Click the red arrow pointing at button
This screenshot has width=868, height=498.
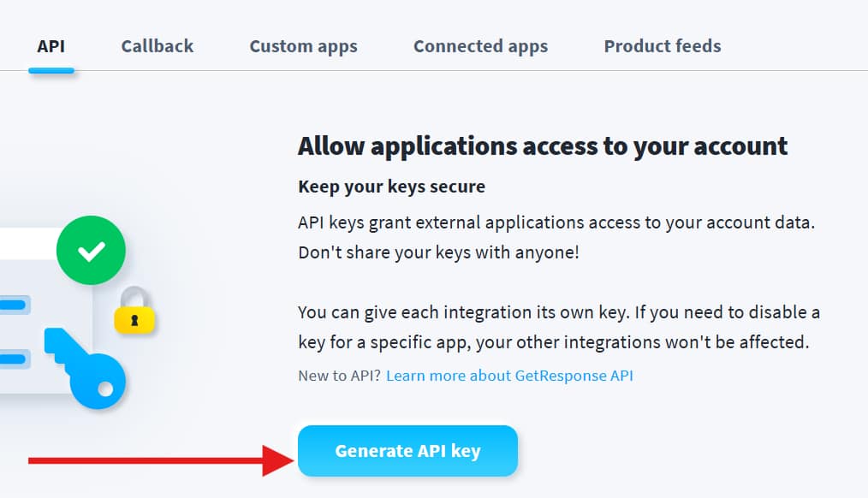click(161, 460)
